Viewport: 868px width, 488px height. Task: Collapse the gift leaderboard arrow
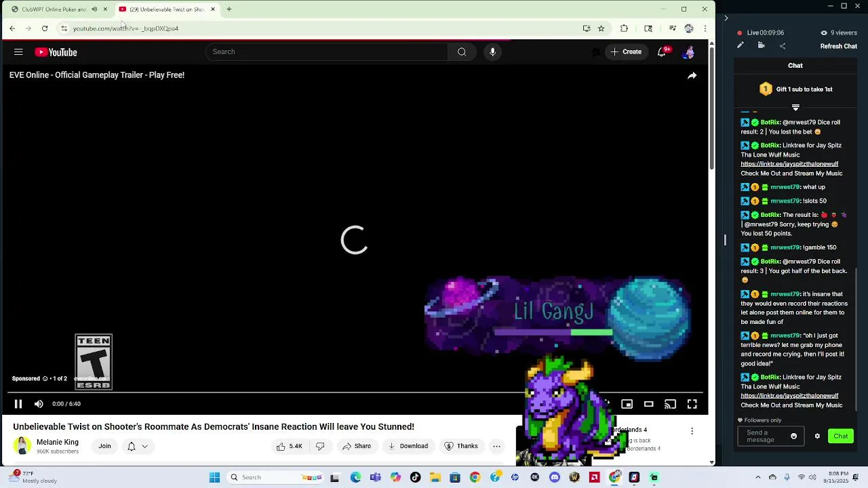(795, 107)
